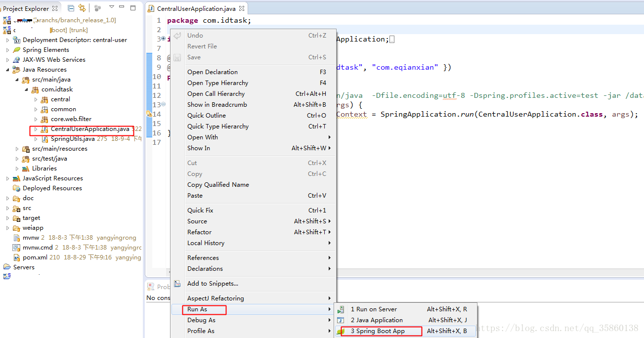The width and height of the screenshot is (644, 338).
Task: Choose Open Declaration from context menu
Action: tap(213, 72)
